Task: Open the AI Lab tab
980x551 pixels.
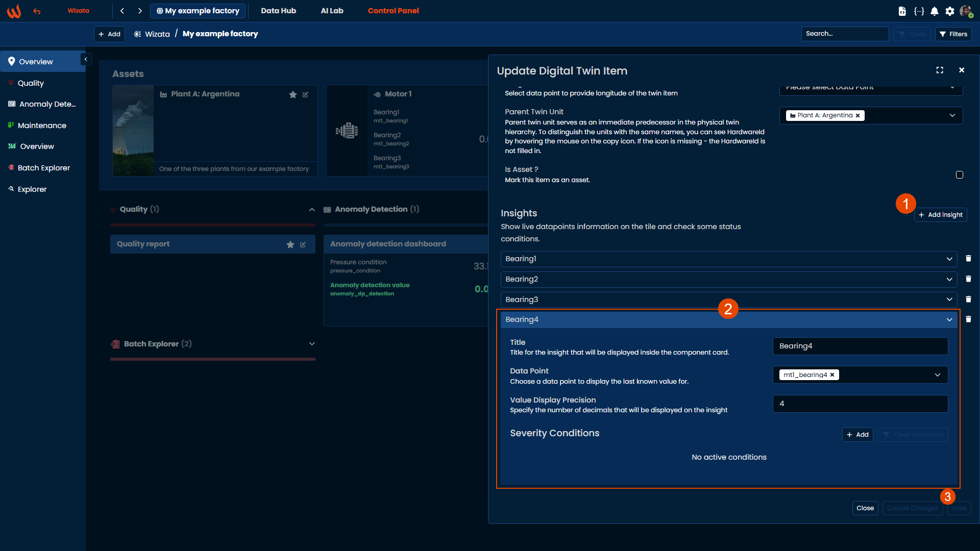Action: coord(332,11)
